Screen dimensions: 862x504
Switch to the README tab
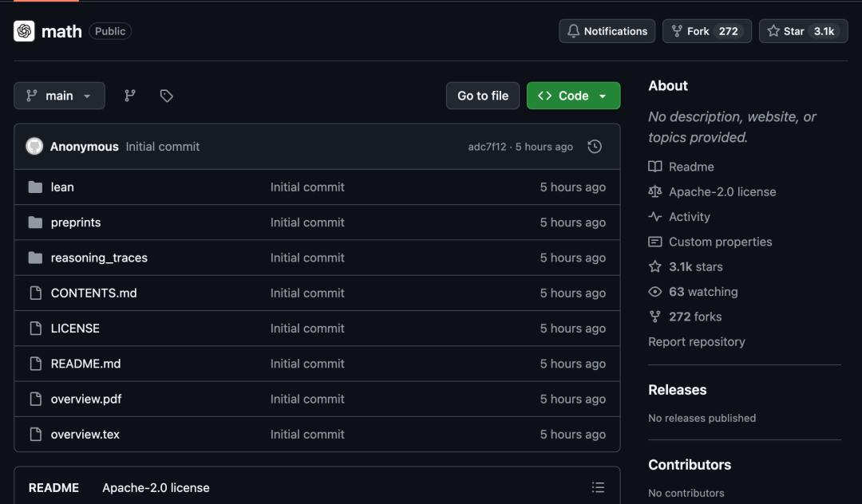click(54, 487)
